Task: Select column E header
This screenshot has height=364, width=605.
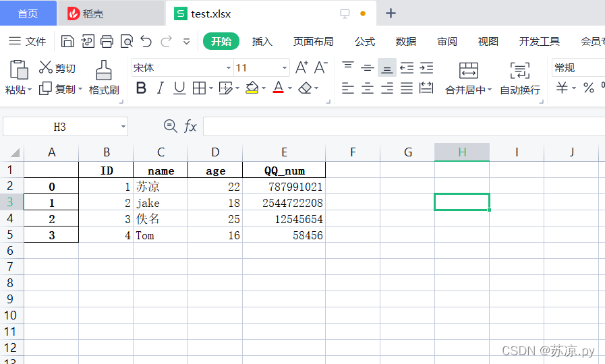Action: [x=284, y=152]
